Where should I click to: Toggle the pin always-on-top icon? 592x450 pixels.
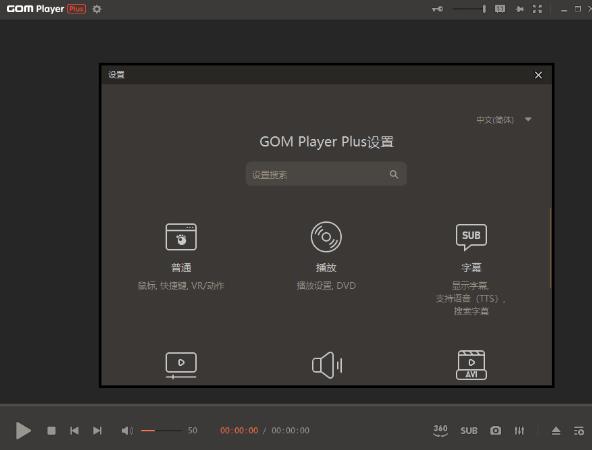coord(520,9)
